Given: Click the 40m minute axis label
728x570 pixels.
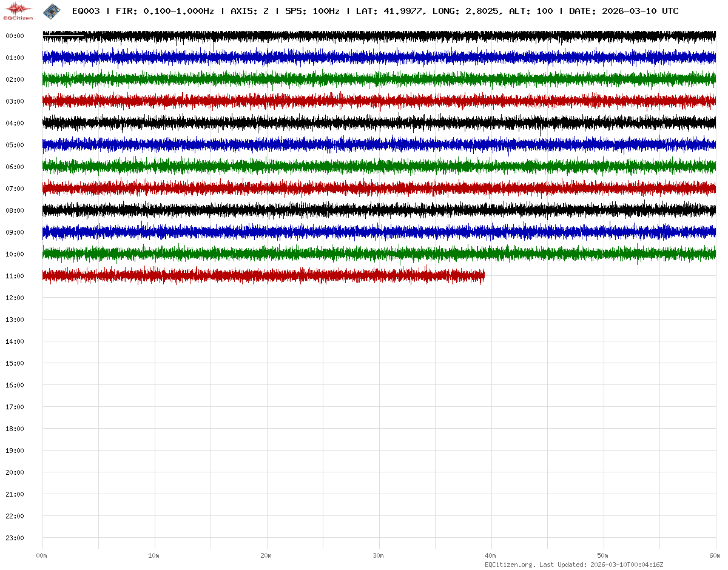Looking at the screenshot, I should [491, 555].
